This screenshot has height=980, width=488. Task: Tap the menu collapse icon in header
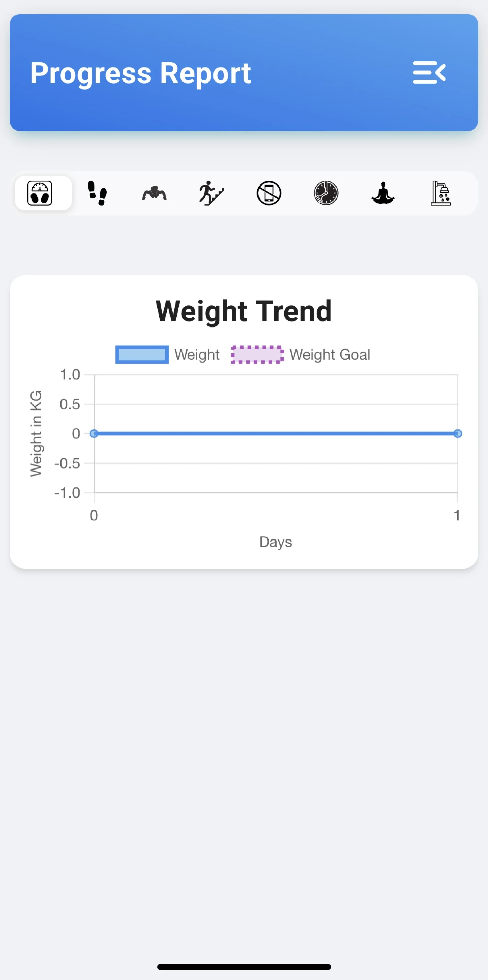(429, 72)
